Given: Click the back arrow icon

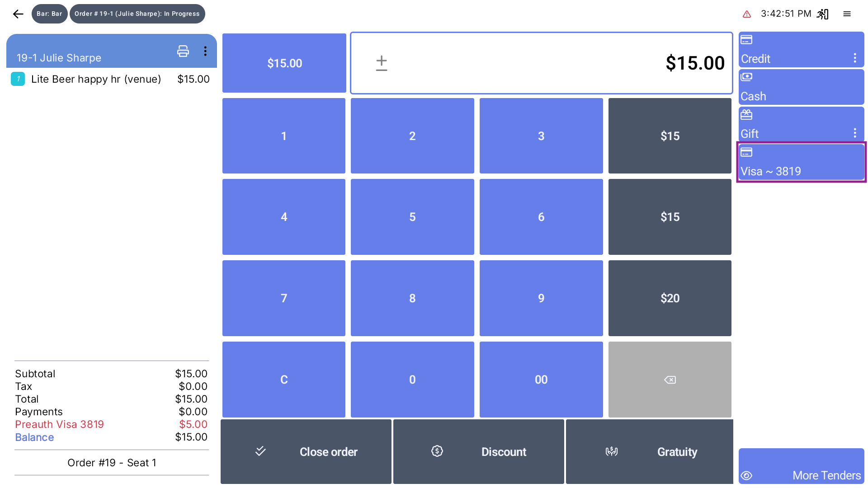Looking at the screenshot, I should tap(18, 14).
